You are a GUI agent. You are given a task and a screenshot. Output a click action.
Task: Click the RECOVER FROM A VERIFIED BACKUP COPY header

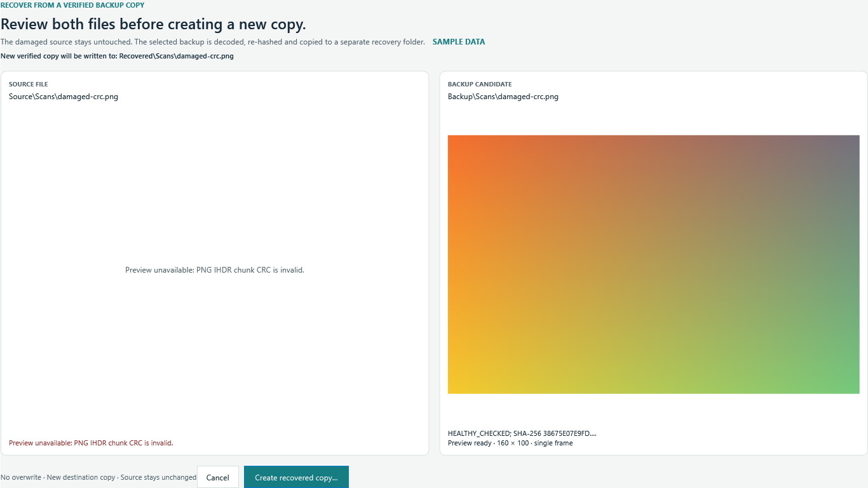click(x=72, y=5)
